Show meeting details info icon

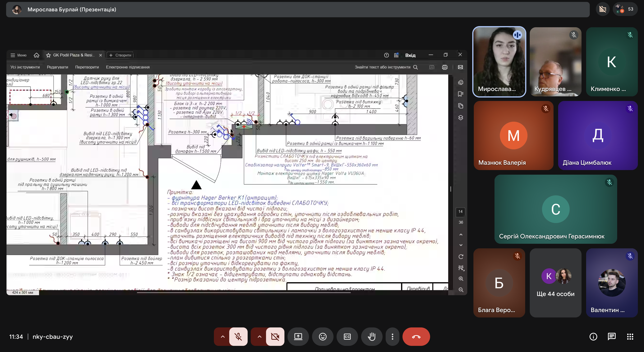593,337
